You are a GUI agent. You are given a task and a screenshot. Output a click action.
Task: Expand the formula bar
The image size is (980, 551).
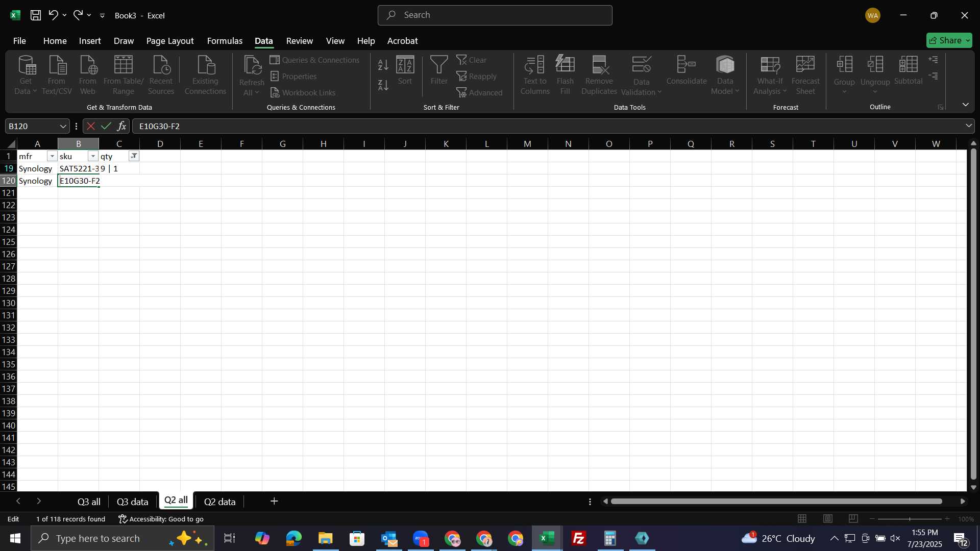coord(968,126)
